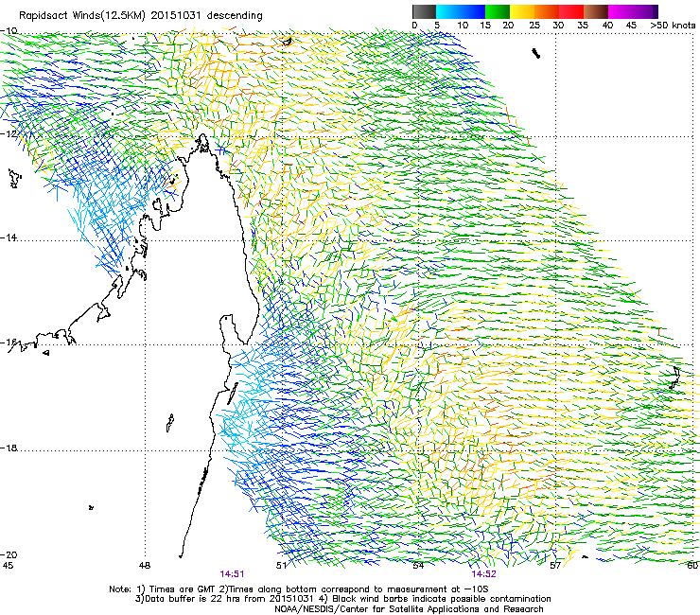This screenshot has width=700, height=615.
Task: Click the purple '14:51' swath time label
Action: [232, 574]
